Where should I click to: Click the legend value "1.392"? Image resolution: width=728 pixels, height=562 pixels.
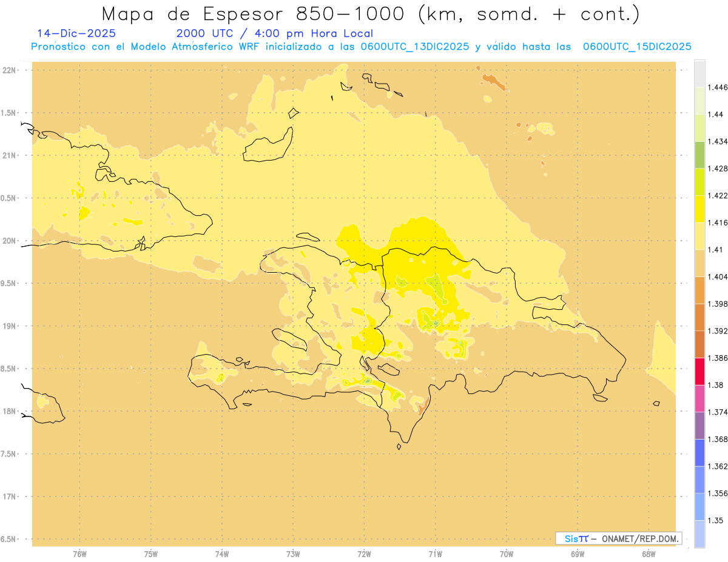tap(718, 331)
